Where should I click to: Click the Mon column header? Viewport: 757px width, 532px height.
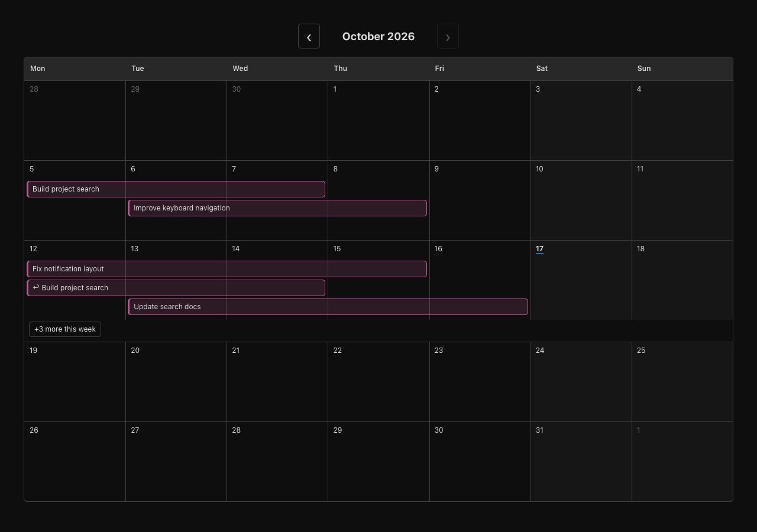click(x=38, y=69)
